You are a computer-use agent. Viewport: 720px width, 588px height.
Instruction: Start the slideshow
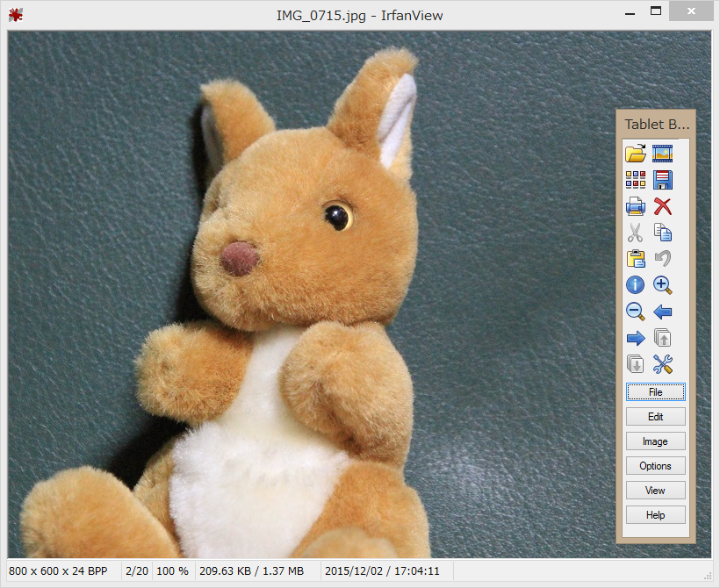(663, 154)
